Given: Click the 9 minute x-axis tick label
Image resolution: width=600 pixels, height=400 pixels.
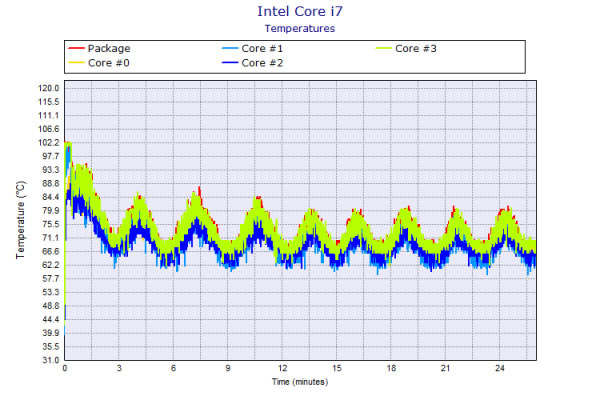Looking at the screenshot, I should pos(228,368).
